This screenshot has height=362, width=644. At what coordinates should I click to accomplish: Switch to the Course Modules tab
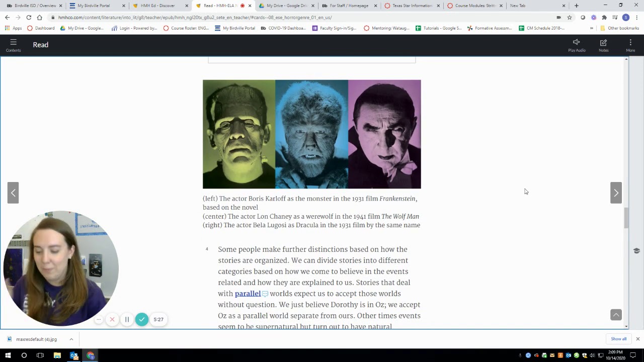click(474, 6)
